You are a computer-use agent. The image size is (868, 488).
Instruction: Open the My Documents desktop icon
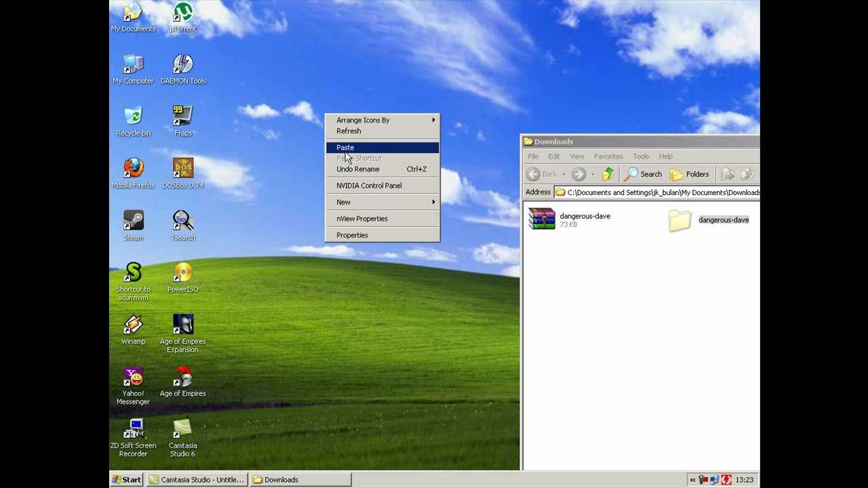pyautogui.click(x=133, y=18)
